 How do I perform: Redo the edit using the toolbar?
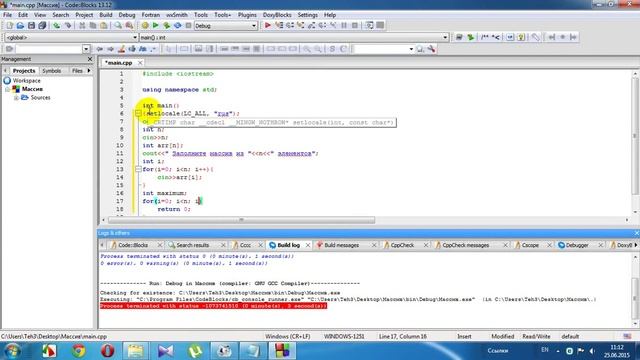coord(67,26)
